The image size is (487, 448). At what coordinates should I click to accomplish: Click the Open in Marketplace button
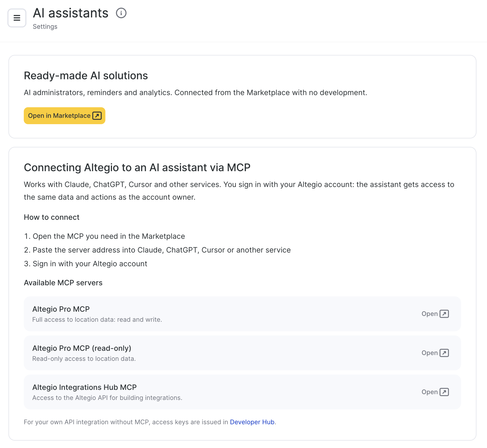point(64,116)
